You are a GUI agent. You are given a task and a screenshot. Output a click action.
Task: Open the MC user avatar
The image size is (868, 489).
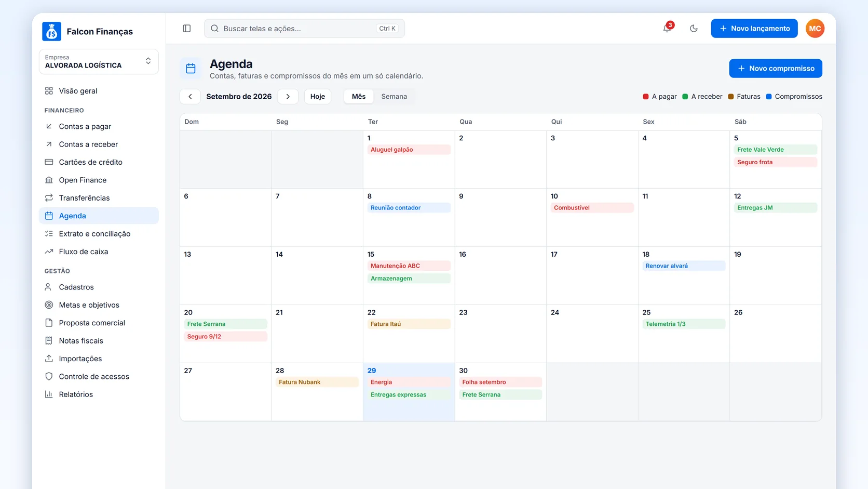pos(815,29)
